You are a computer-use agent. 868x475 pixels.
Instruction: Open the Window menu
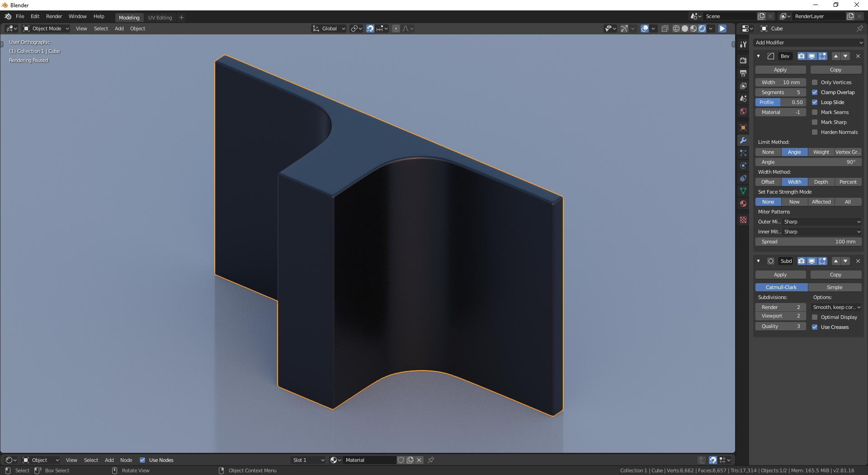point(77,16)
